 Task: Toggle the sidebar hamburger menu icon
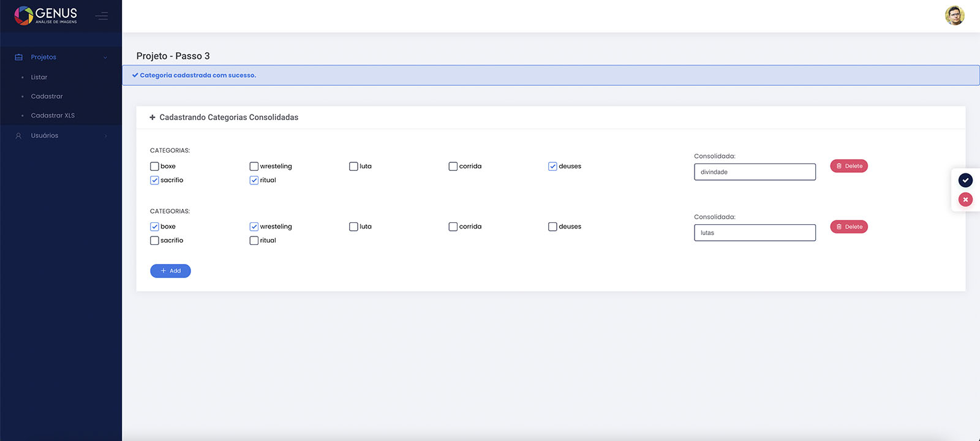(102, 16)
